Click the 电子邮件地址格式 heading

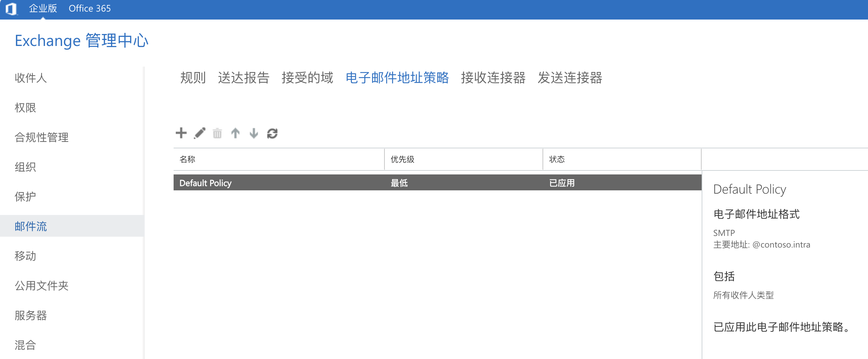click(757, 214)
